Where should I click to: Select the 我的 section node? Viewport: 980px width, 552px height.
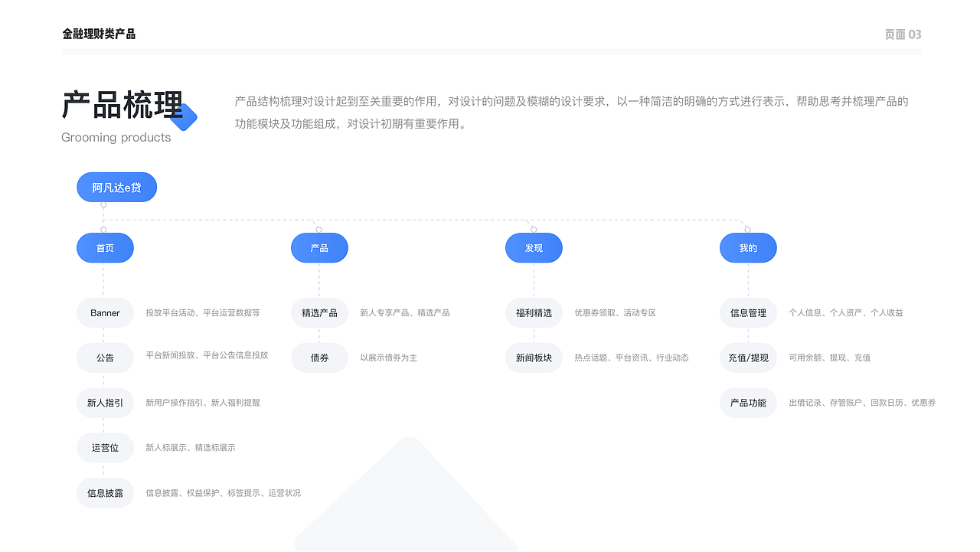(748, 247)
